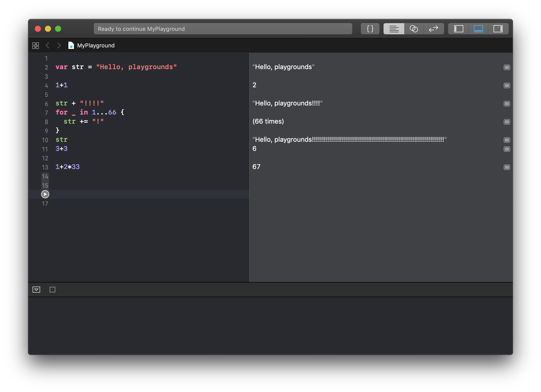Image resolution: width=541 pixels, height=392 pixels.
Task: Select the standard editor view
Action: (394, 29)
